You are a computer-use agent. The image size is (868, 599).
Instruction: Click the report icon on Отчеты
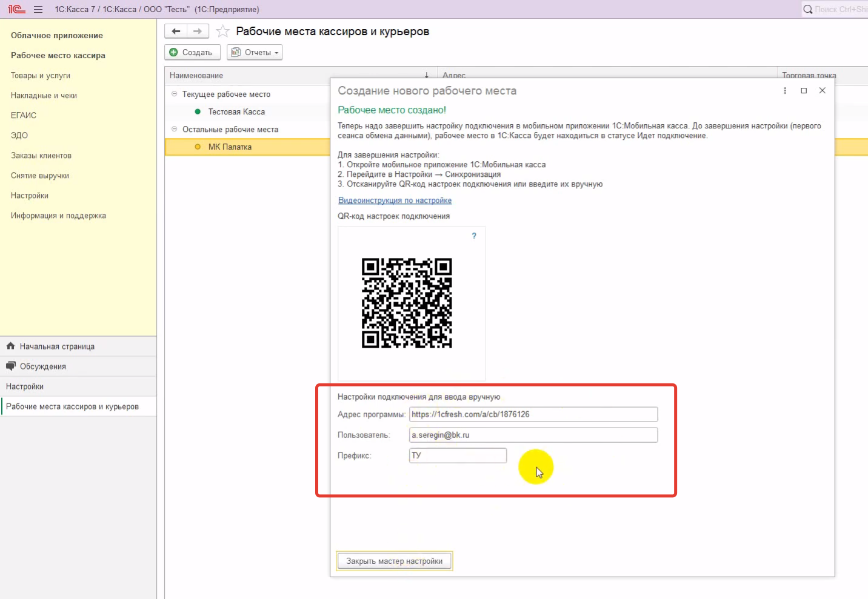pyautogui.click(x=236, y=52)
